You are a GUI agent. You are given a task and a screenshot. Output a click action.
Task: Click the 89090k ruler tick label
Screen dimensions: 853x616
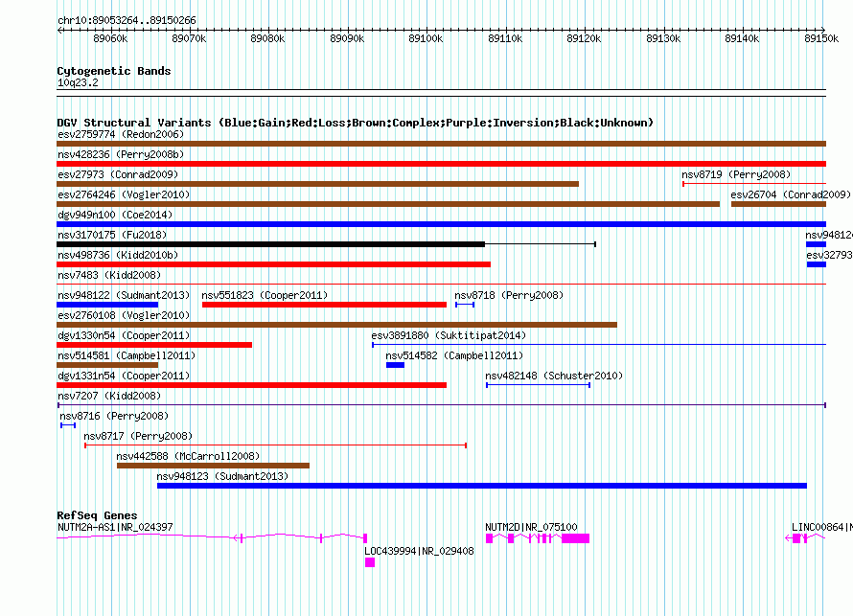347,38
